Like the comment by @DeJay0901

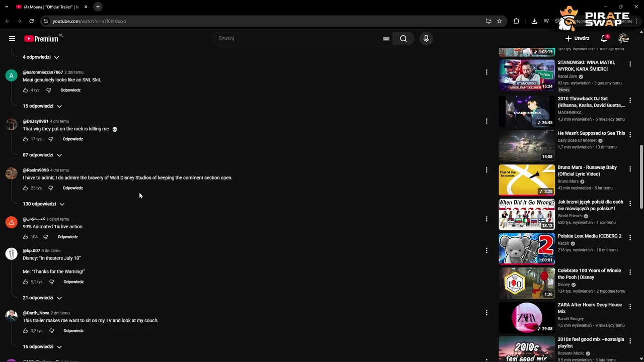click(x=25, y=139)
